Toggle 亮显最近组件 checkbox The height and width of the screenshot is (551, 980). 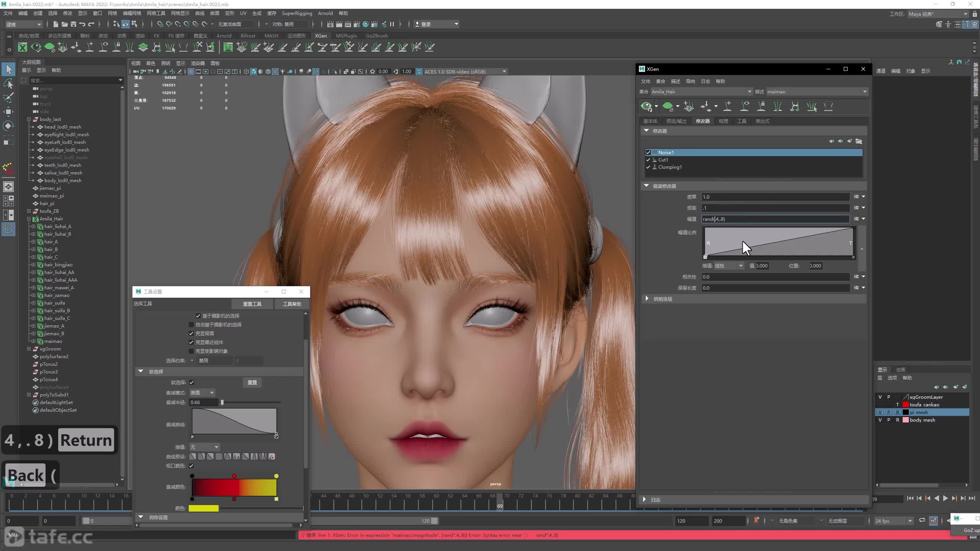191,342
